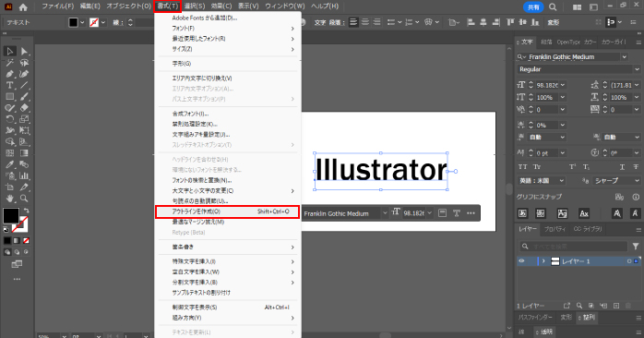Image resolution: width=644 pixels, height=338 pixels.
Task: Click the layer search field
Action: 573,247
